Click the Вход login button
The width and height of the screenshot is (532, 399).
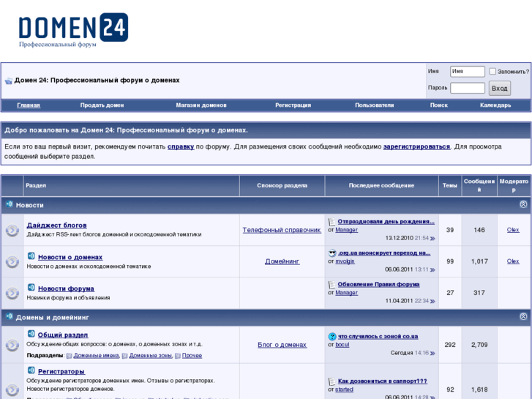coord(499,89)
